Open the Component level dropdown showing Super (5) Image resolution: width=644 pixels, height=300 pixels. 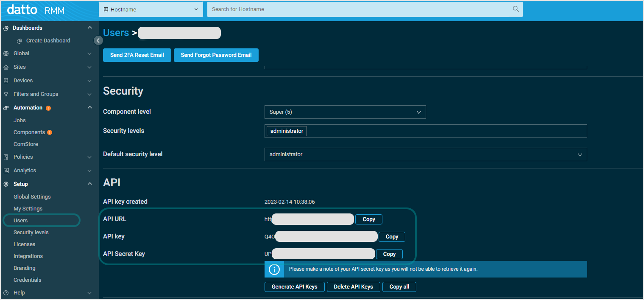point(345,112)
